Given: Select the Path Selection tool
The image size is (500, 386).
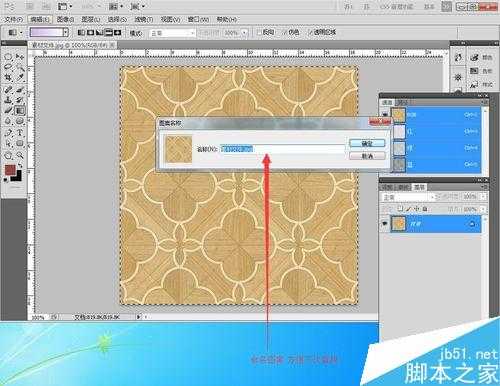Looking at the screenshot, I should [x=8, y=143].
